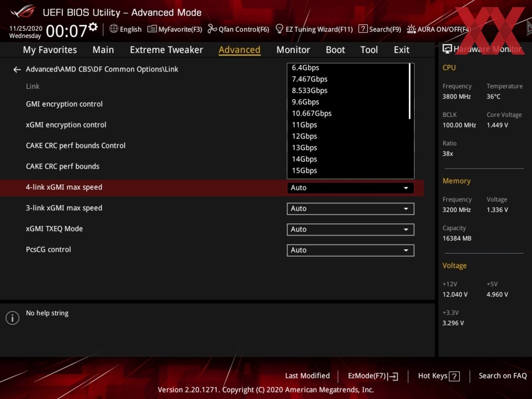Launch EZ Tuning Wizard(F11) bulb icon

coord(279,29)
